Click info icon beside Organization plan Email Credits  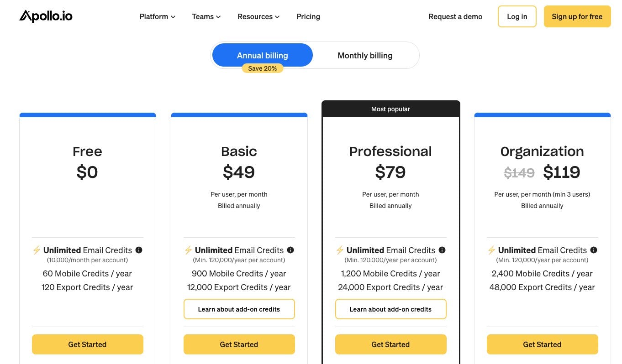pos(594,250)
